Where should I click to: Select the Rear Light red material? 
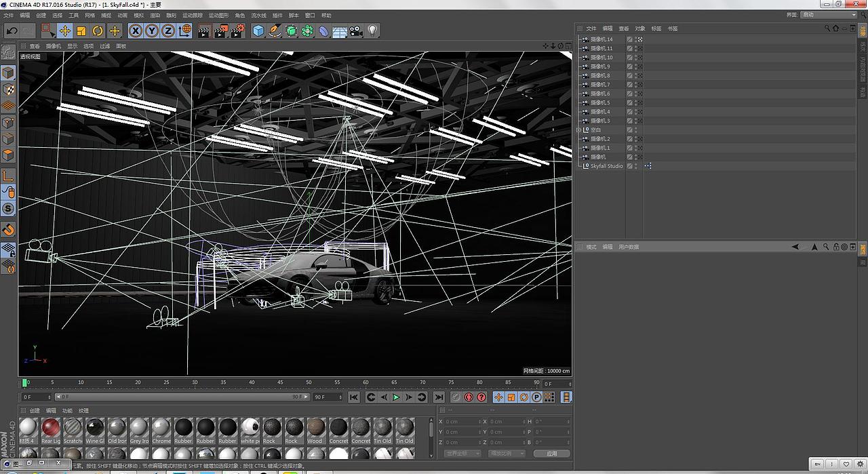(x=51, y=431)
